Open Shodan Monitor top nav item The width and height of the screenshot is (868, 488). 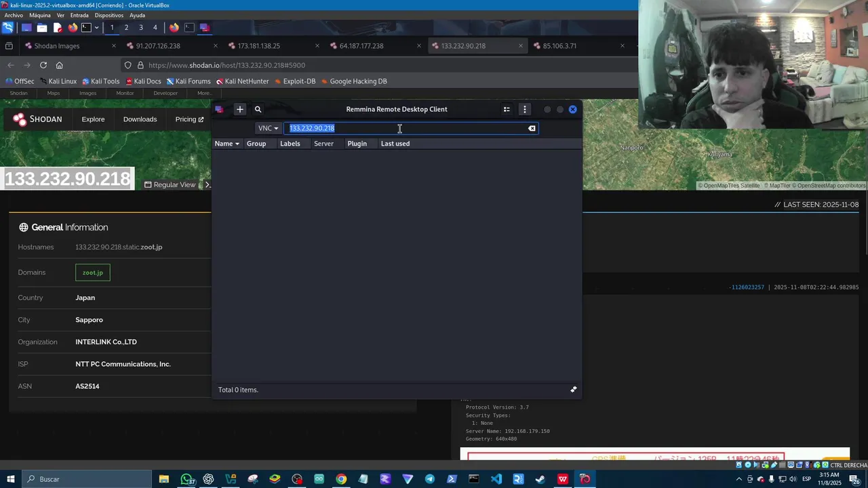click(125, 93)
